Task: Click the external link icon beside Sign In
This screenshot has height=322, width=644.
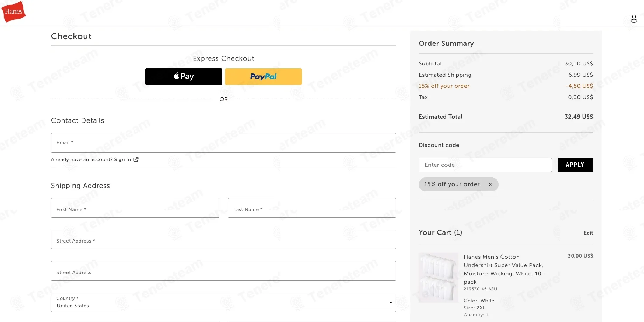Action: tap(136, 159)
